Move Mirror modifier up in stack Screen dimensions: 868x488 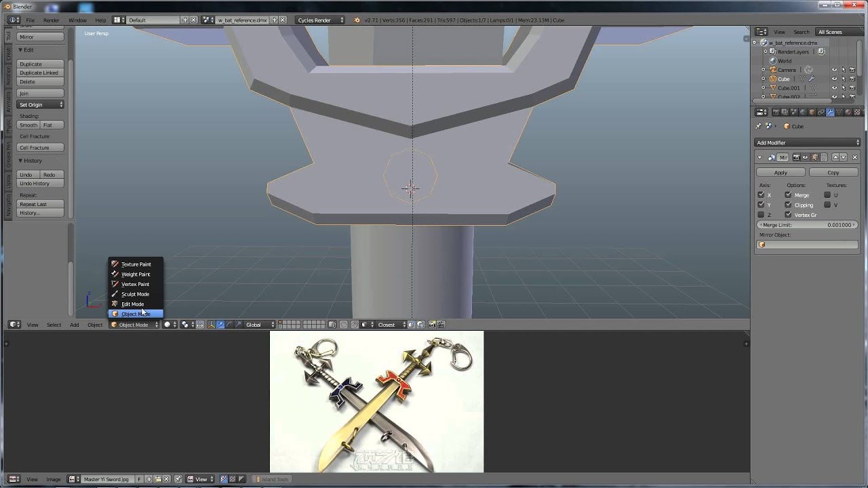(835, 157)
